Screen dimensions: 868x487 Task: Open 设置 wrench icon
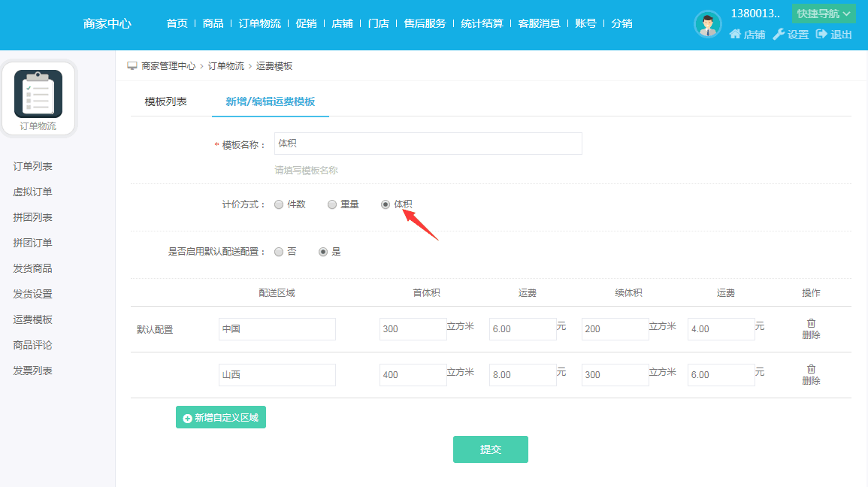pos(779,35)
